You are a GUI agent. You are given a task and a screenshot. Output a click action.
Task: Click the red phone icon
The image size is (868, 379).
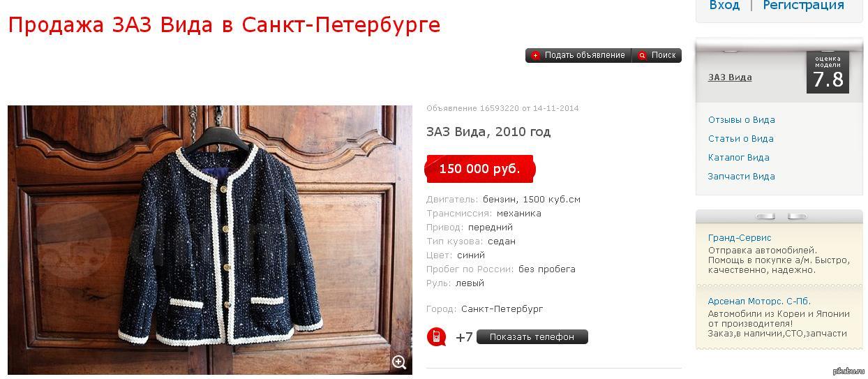[437, 337]
